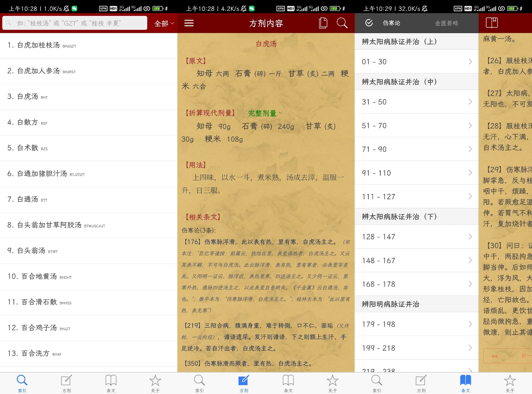Viewport: 532px width, 394px height.
Task: Select 条文 book tab in middle bottom bar
Action: [288, 384]
